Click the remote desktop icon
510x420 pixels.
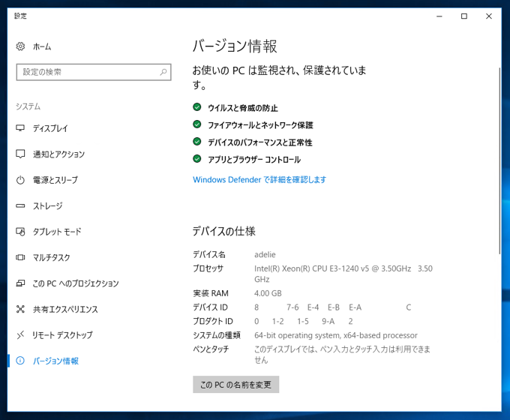[x=20, y=334]
